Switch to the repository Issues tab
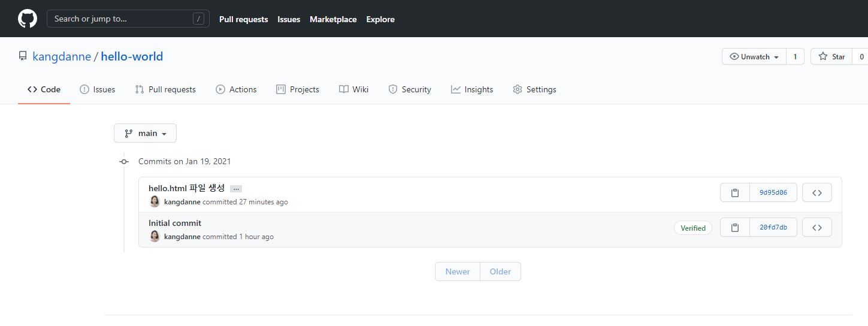 click(x=97, y=89)
